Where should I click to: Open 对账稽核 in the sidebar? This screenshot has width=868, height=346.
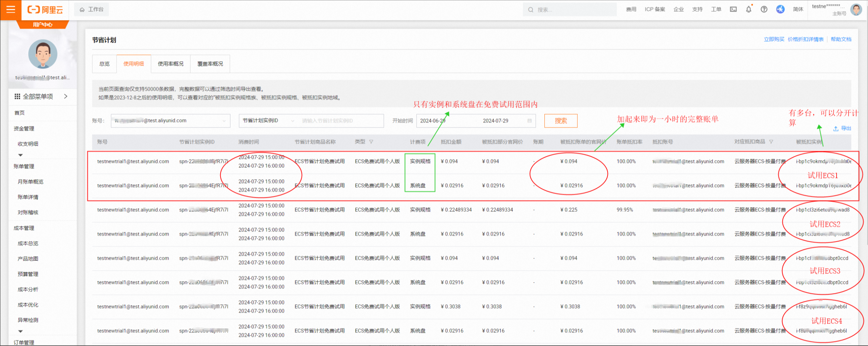(x=28, y=212)
